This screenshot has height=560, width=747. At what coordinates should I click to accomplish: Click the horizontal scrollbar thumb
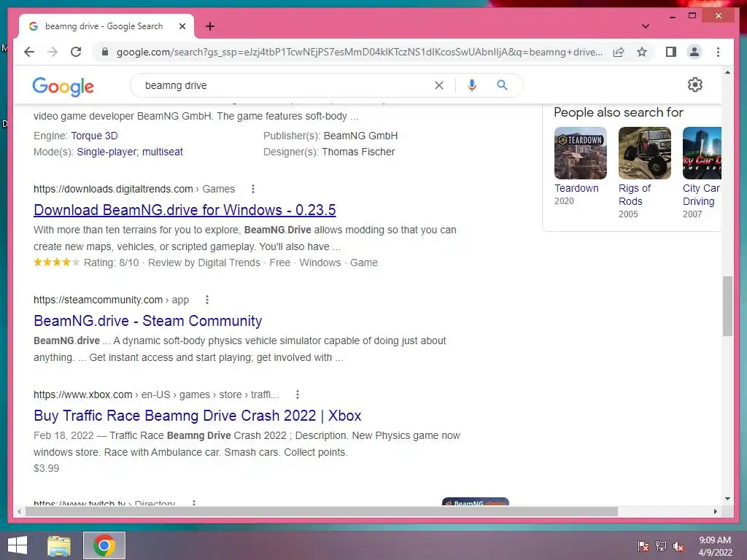pos(322,511)
